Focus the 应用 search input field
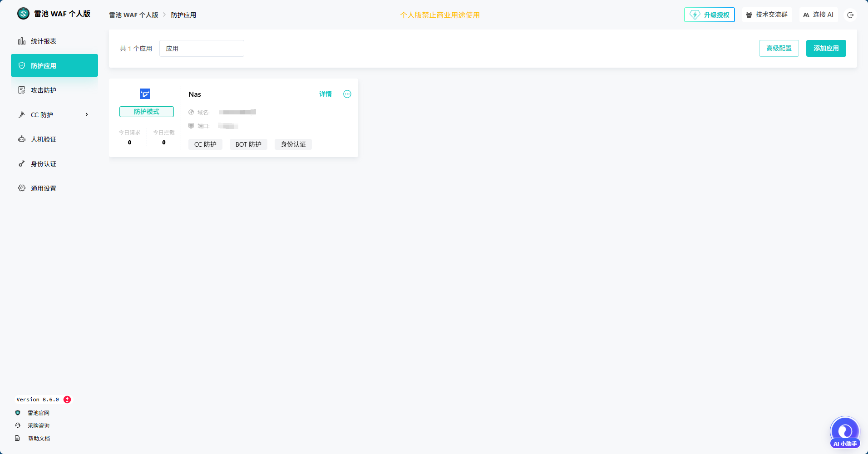Image resolution: width=868 pixels, height=454 pixels. (x=202, y=48)
